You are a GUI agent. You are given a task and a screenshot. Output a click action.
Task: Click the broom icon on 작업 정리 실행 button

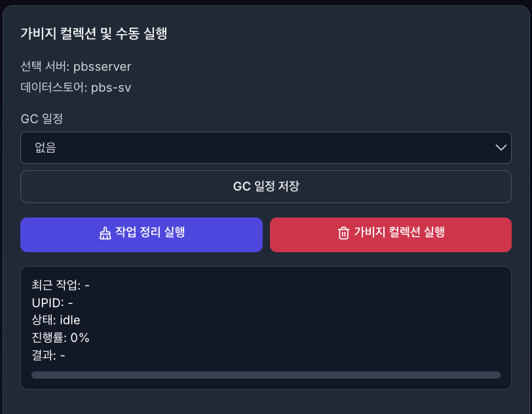pos(105,234)
